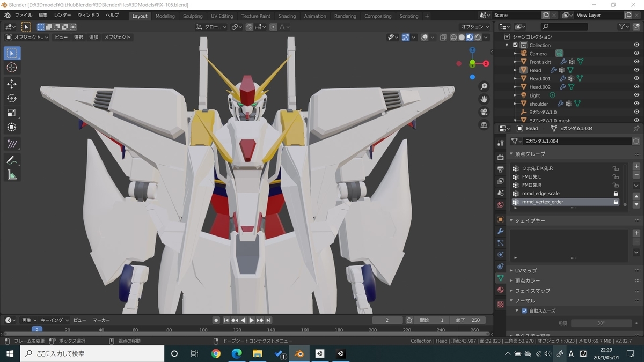This screenshot has width=644, height=362.
Task: Expand the 頂点カラー panel
Action: tap(528, 280)
